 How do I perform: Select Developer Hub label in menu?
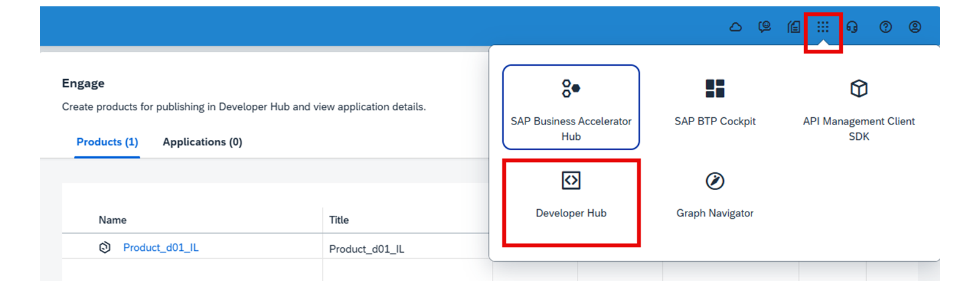(x=571, y=213)
